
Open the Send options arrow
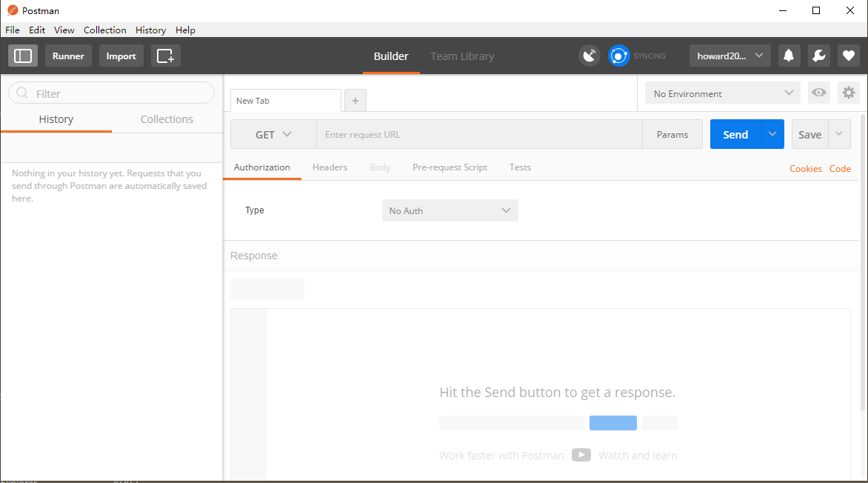(772, 134)
